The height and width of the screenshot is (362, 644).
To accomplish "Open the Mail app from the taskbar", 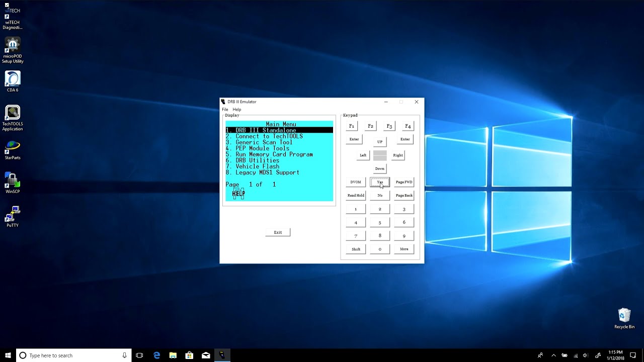I will [x=206, y=355].
